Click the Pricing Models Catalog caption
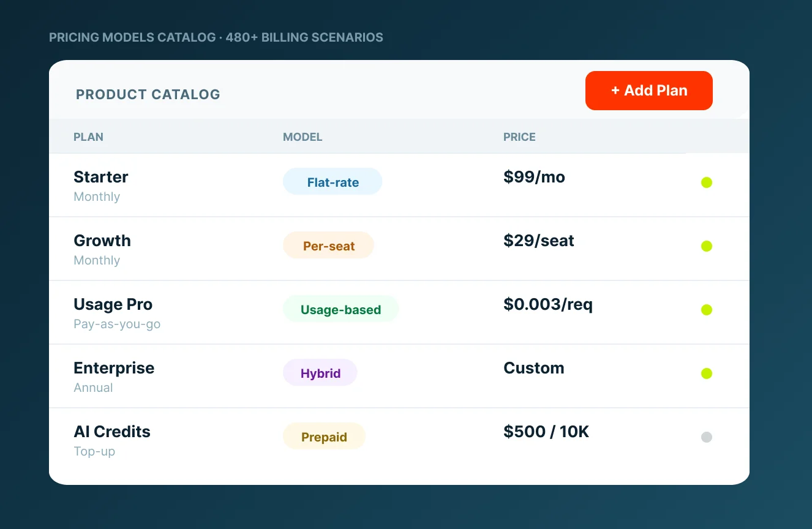Image resolution: width=812 pixels, height=529 pixels. [216, 37]
